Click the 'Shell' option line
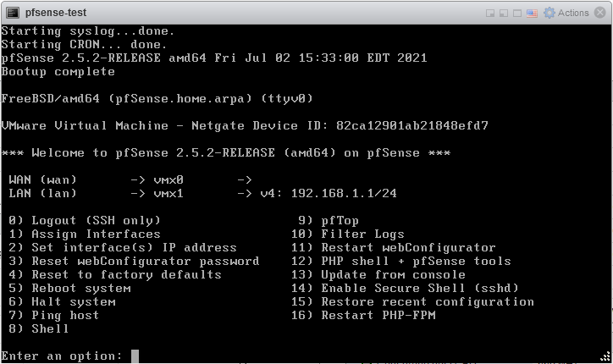Viewport: 613px width, 364px height. pos(39,328)
